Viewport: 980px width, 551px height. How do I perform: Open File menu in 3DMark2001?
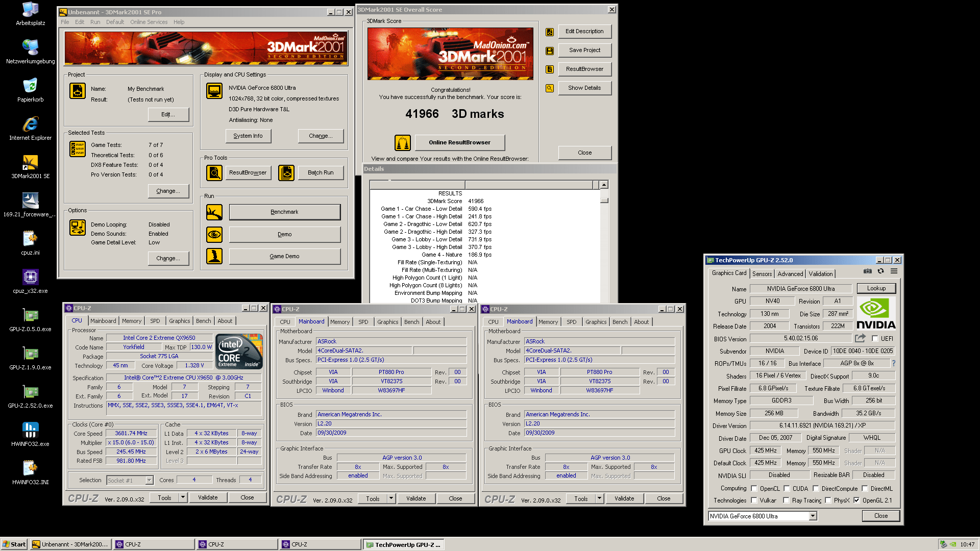coord(65,22)
